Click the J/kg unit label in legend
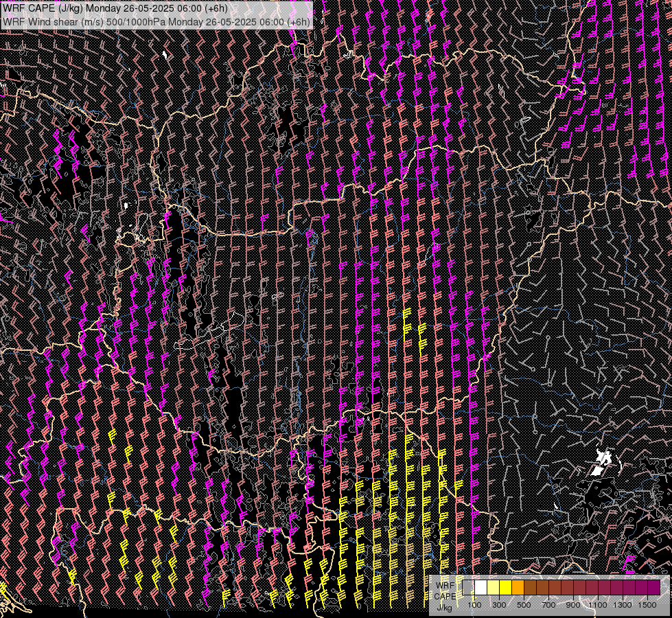 tap(444, 608)
